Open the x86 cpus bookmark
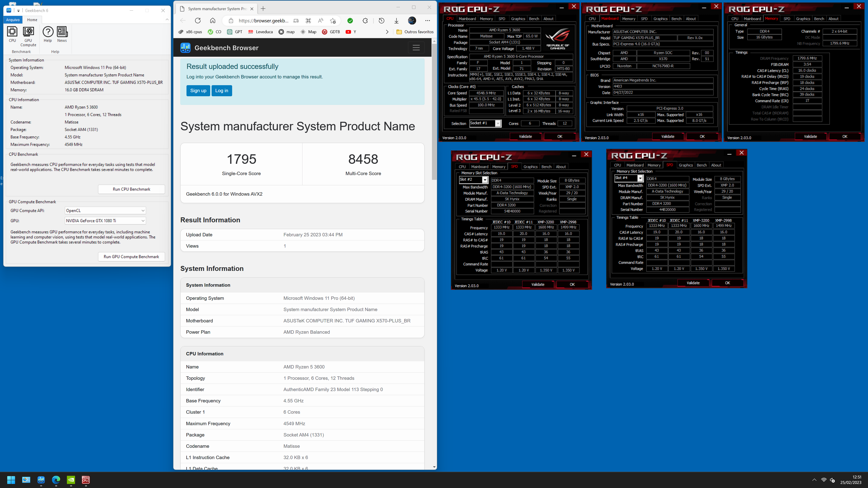The width and height of the screenshot is (868, 488). click(x=190, y=32)
